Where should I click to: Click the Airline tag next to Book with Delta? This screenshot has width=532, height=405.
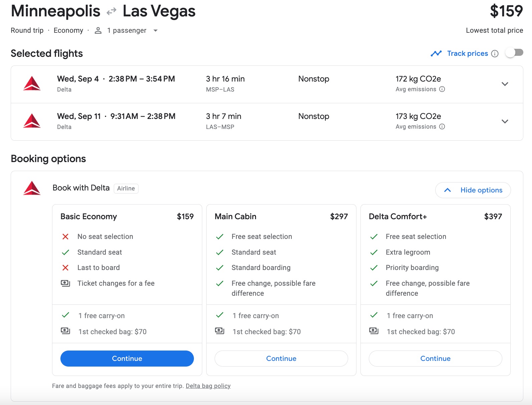click(126, 188)
